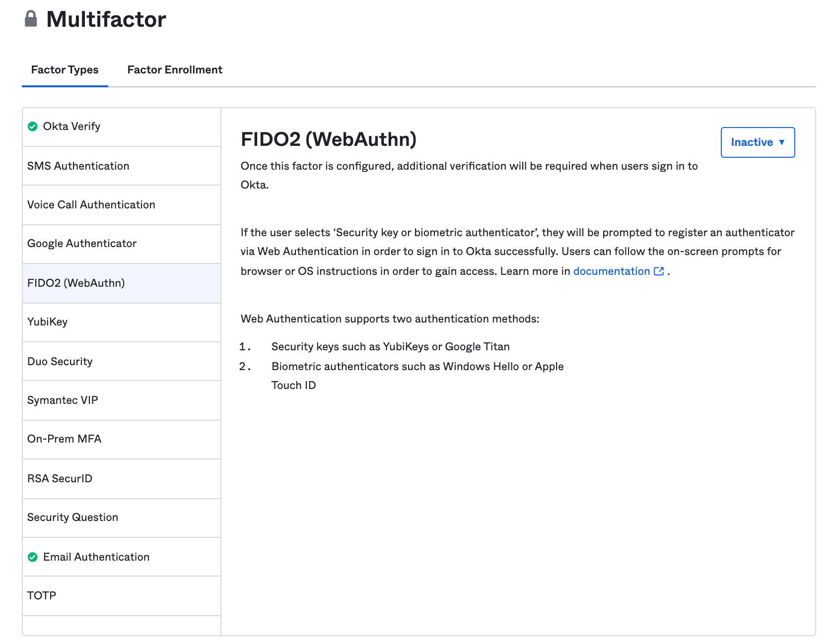
Task: Select SMS Authentication factor
Action: [x=78, y=166]
